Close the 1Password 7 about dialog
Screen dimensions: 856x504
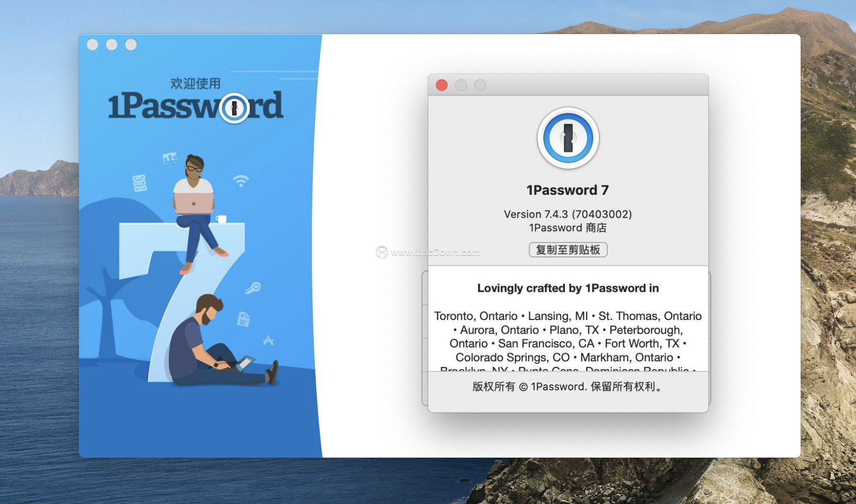click(442, 85)
